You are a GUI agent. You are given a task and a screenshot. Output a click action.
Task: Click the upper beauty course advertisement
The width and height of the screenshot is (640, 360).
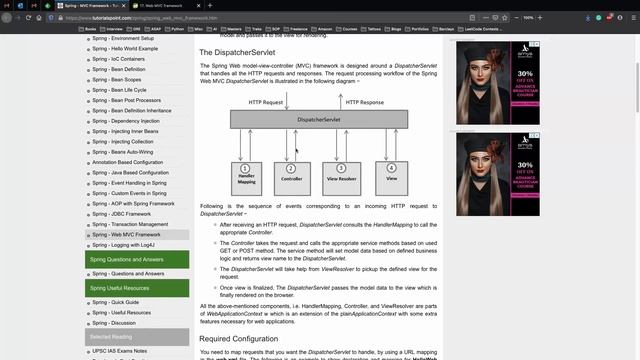pos(498,83)
